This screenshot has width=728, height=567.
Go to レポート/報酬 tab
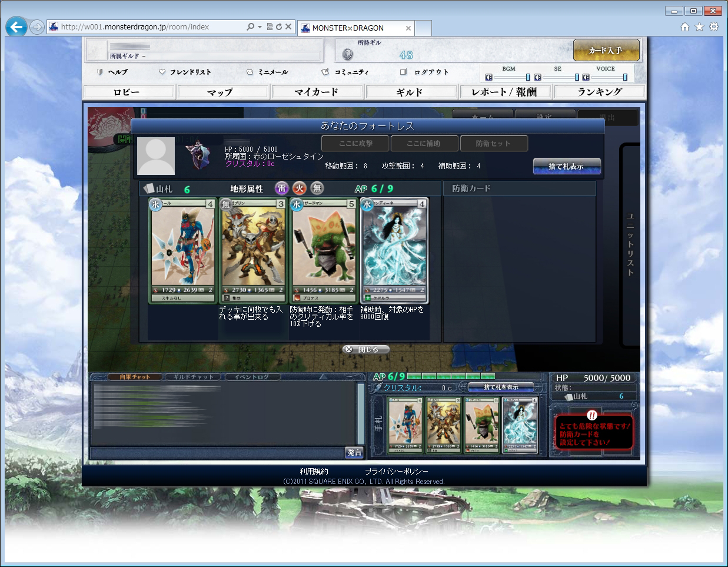[x=506, y=92]
